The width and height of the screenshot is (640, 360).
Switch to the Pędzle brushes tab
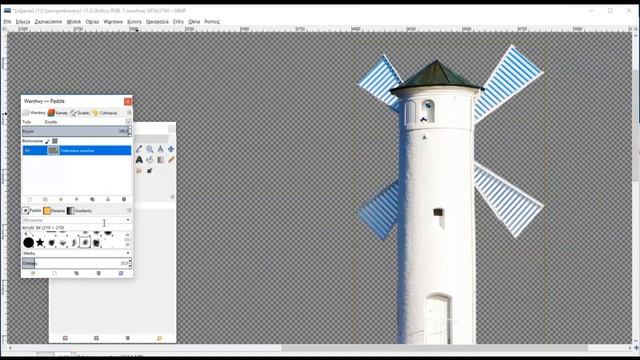click(32, 211)
